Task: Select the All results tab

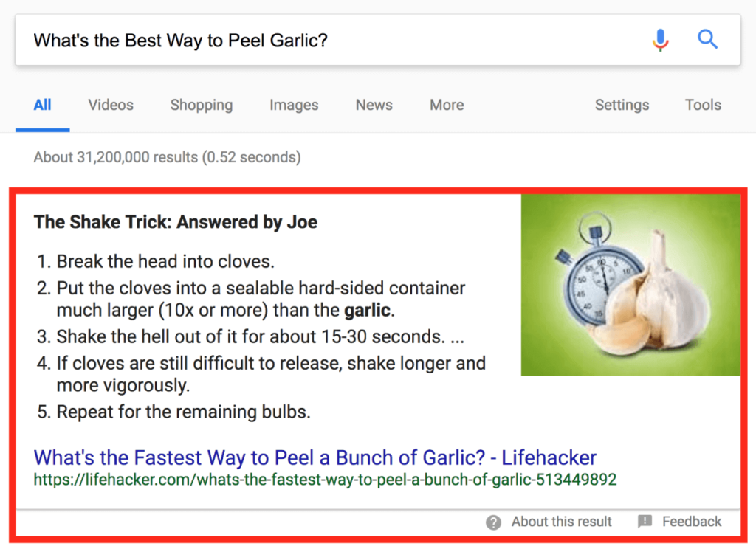Action: point(42,105)
